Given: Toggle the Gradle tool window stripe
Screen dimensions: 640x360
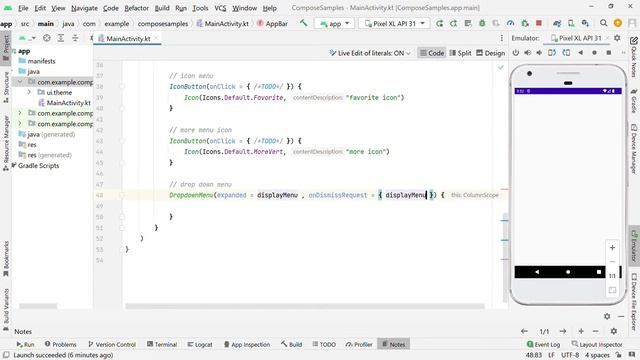Looking at the screenshot, I should [x=634, y=101].
